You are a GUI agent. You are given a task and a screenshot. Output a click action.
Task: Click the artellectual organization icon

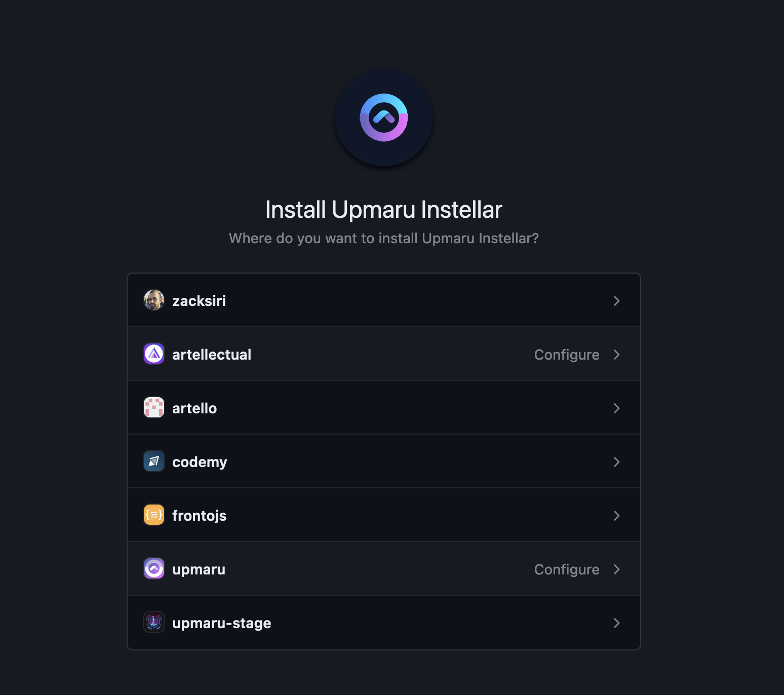click(153, 354)
